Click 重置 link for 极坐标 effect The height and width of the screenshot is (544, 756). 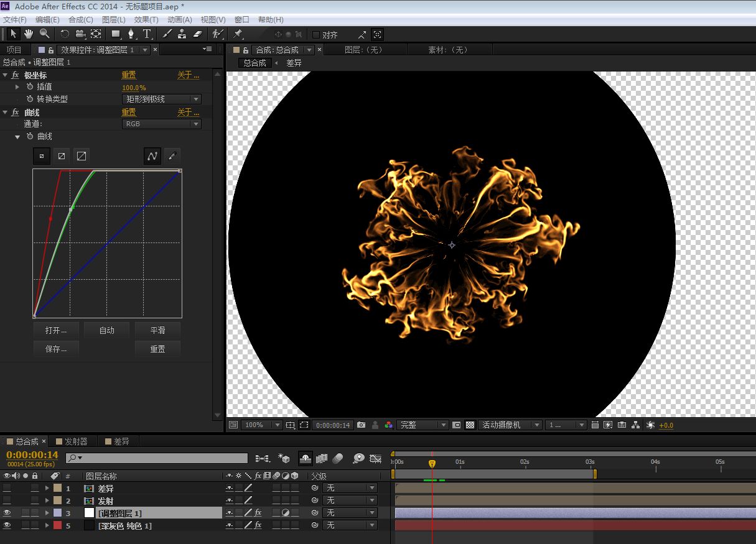pos(129,75)
